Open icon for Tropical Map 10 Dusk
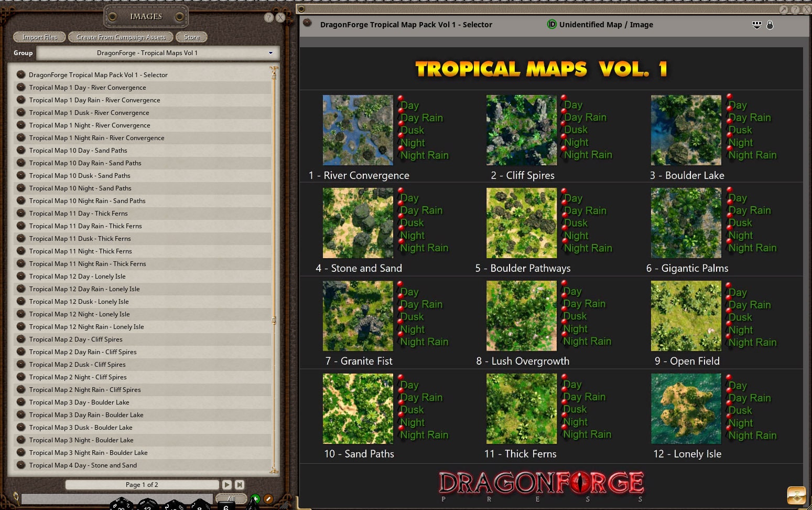Image resolution: width=812 pixels, height=510 pixels. pos(21,175)
